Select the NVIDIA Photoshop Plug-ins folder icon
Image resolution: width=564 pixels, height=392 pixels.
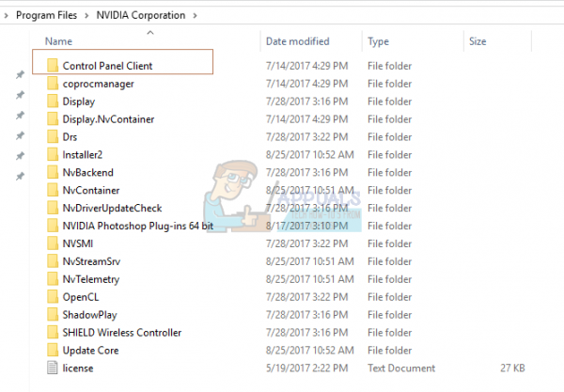tap(53, 226)
